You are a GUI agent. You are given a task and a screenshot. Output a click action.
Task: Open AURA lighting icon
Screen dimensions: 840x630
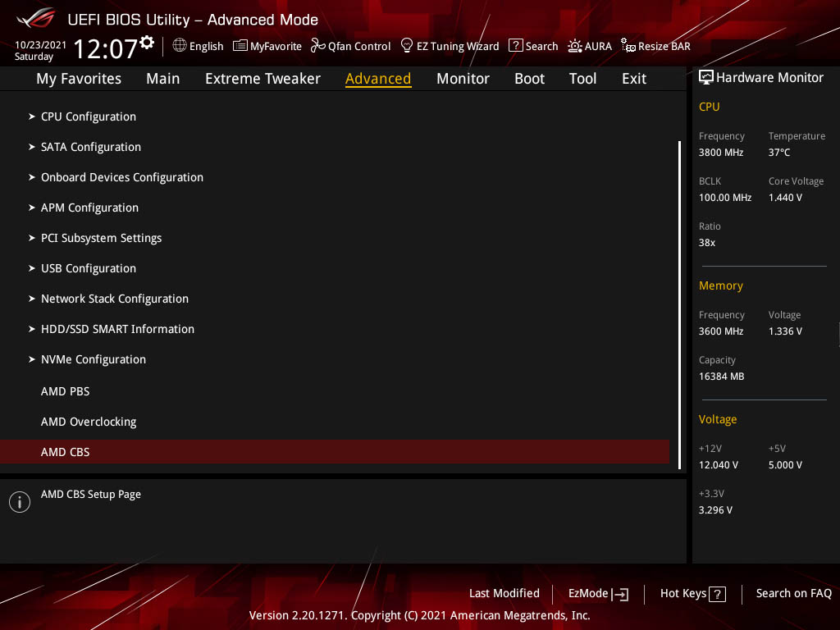point(575,46)
